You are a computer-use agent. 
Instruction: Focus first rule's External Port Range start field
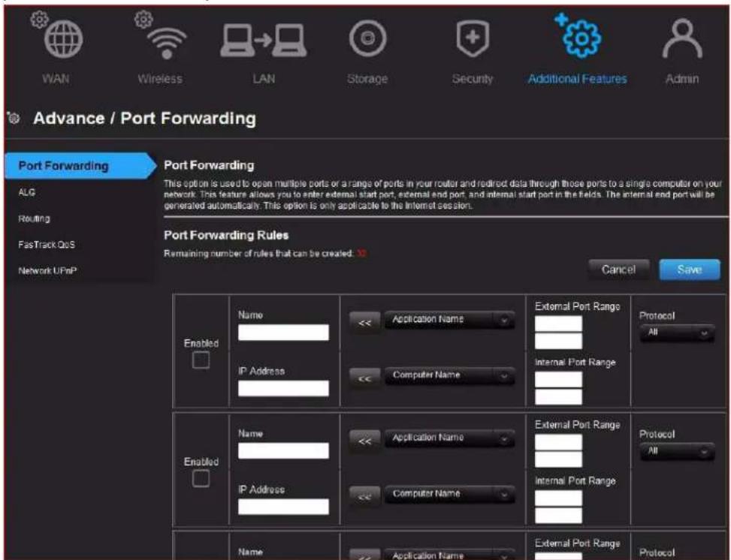point(558,324)
